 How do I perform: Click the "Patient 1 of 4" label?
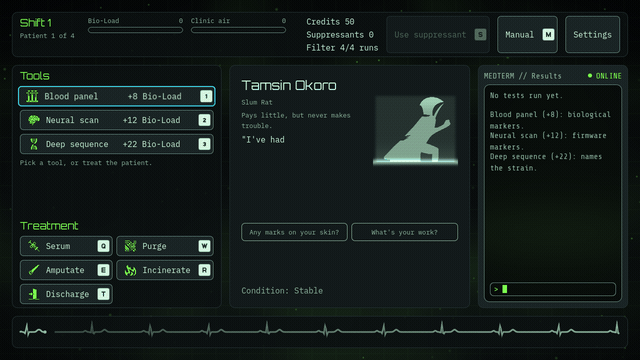pyautogui.click(x=47, y=36)
